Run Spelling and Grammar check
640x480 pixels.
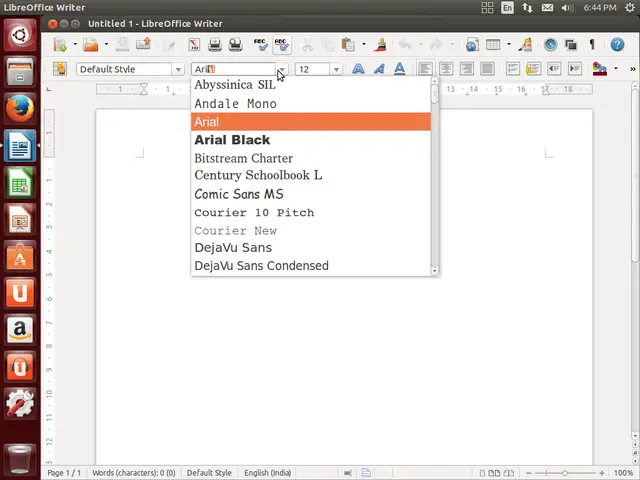click(260, 44)
